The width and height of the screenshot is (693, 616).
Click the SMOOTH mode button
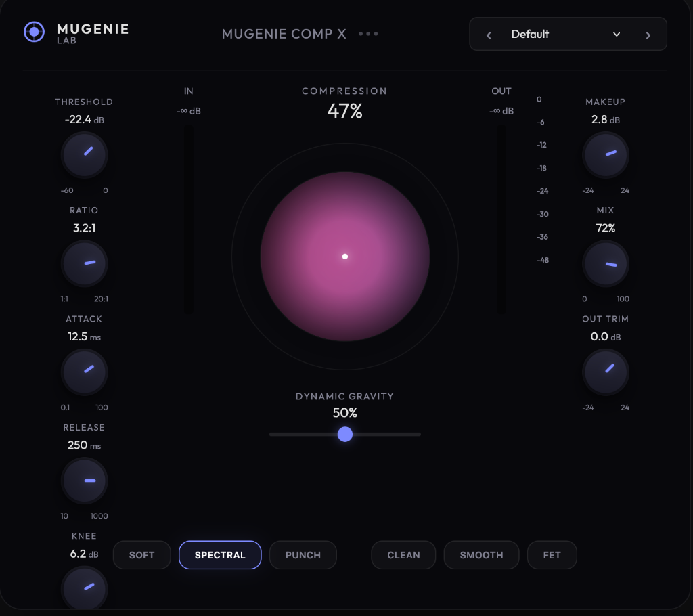pyautogui.click(x=481, y=554)
